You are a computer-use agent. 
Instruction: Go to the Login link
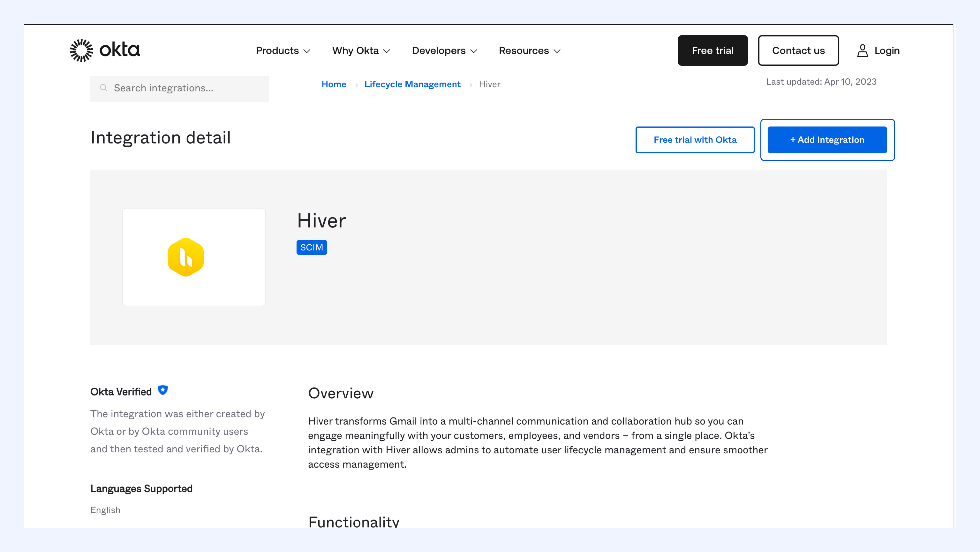(887, 50)
